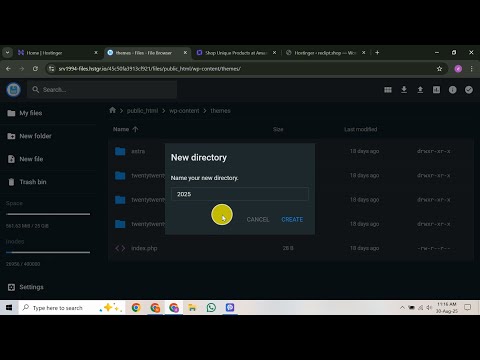
Task: Sort by Name column header
Action: 125,129
